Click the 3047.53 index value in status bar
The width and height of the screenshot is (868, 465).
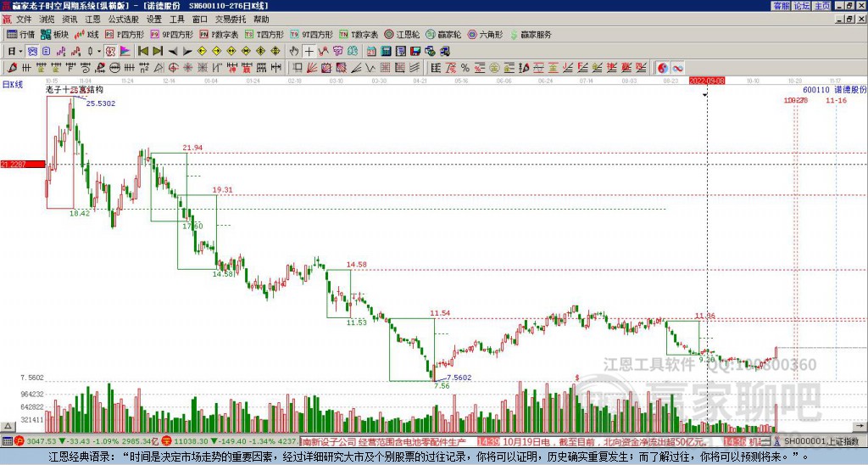tap(42, 442)
